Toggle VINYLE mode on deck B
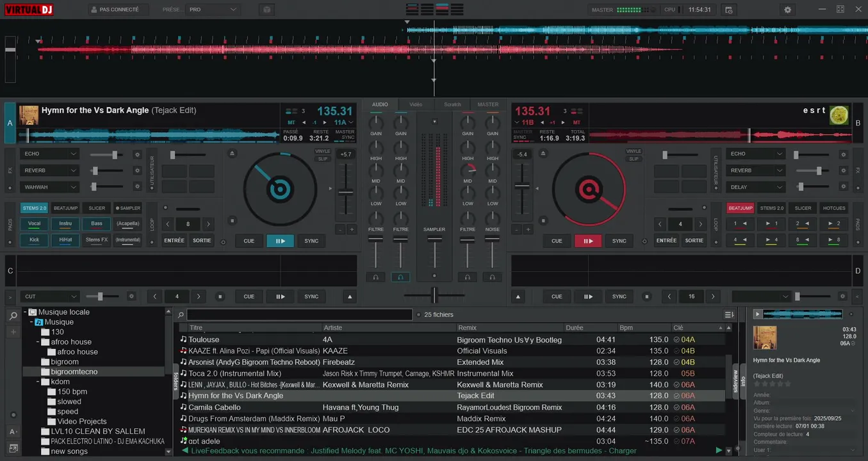The image size is (868, 461). [x=634, y=151]
